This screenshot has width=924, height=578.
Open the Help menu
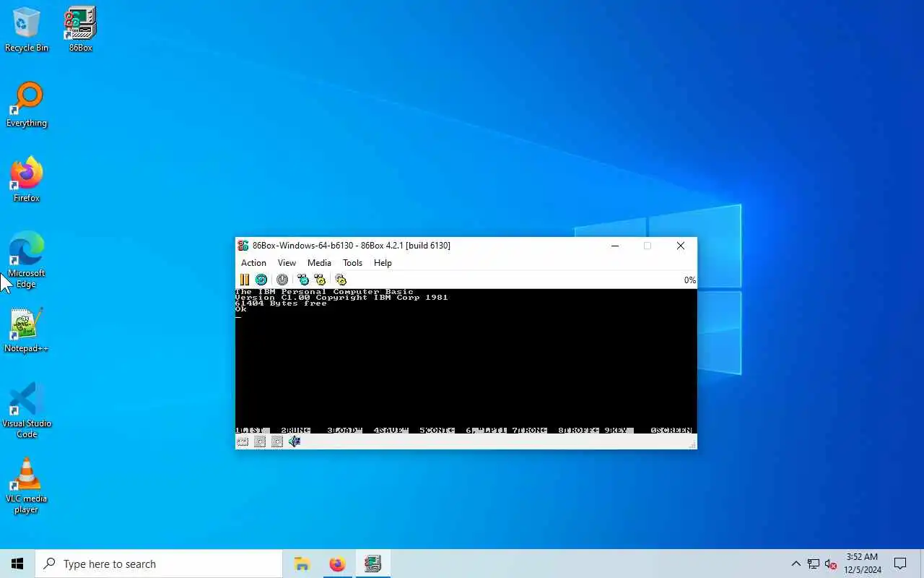point(383,263)
